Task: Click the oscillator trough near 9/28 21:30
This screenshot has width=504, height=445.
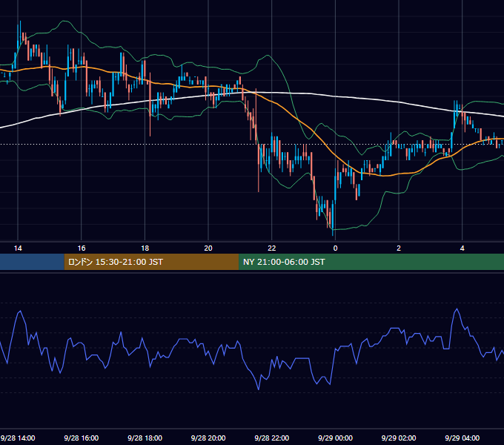Action: [x=259, y=389]
